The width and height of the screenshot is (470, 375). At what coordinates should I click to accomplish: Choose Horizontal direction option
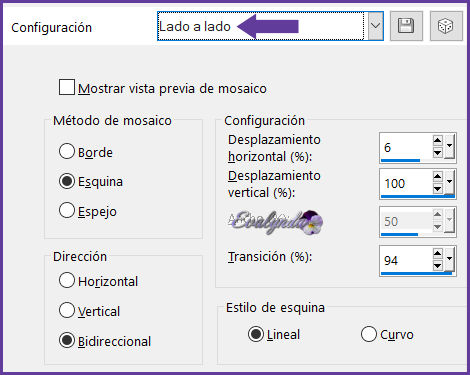pyautogui.click(x=67, y=280)
